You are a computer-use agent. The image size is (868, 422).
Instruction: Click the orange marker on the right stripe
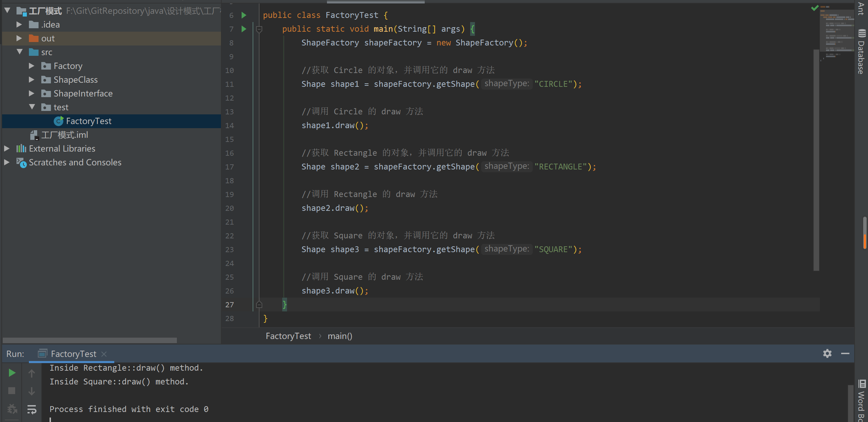tap(865, 241)
